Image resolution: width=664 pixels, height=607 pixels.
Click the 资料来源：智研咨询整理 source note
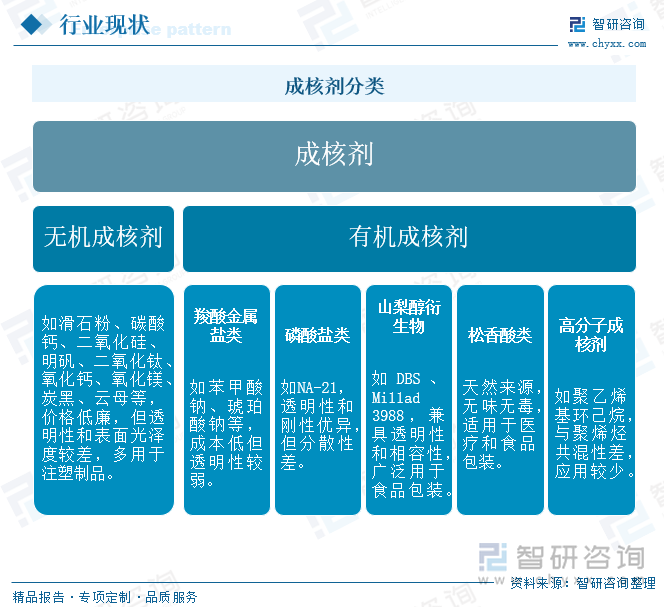583,583
